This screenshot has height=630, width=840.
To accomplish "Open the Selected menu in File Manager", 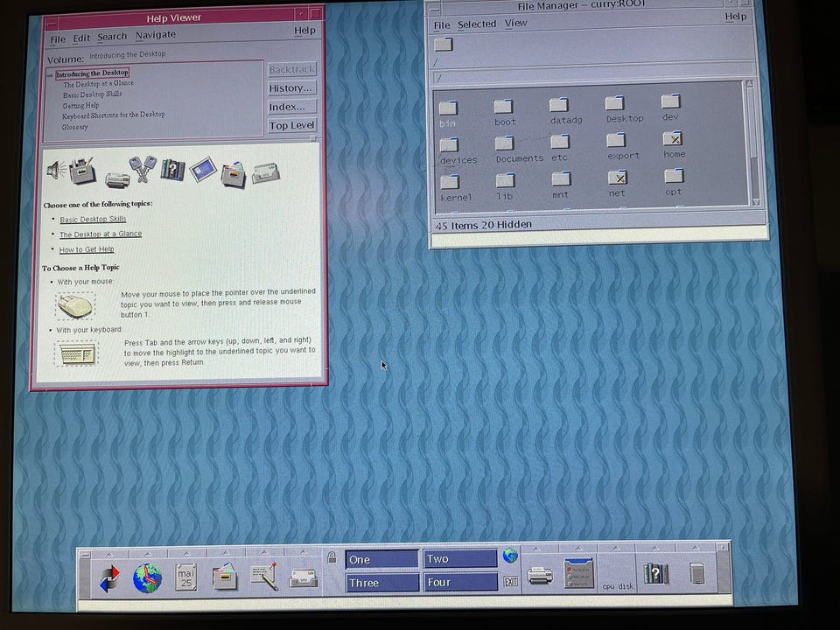I will coord(477,24).
